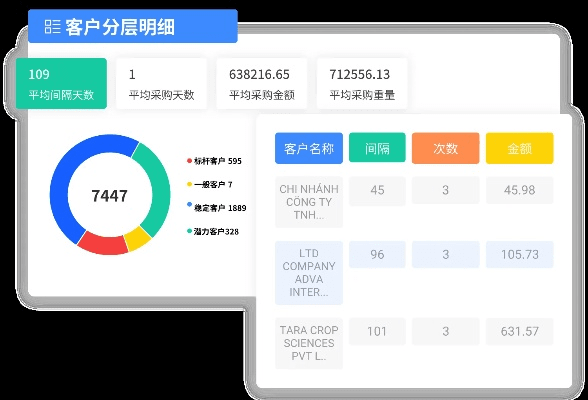588x400 pixels.
Task: Select customer TARA CROP SCIENCES PVT L..
Action: (309, 343)
